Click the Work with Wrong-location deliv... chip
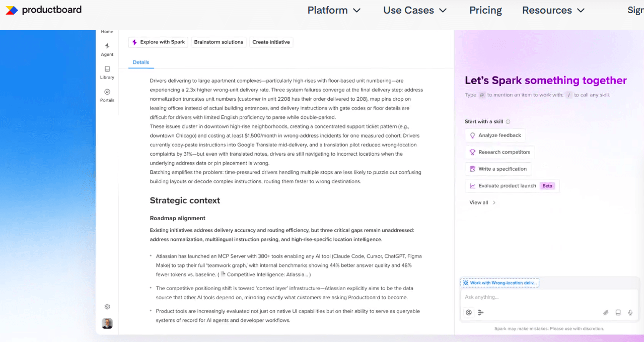The width and height of the screenshot is (644, 342). tap(499, 283)
